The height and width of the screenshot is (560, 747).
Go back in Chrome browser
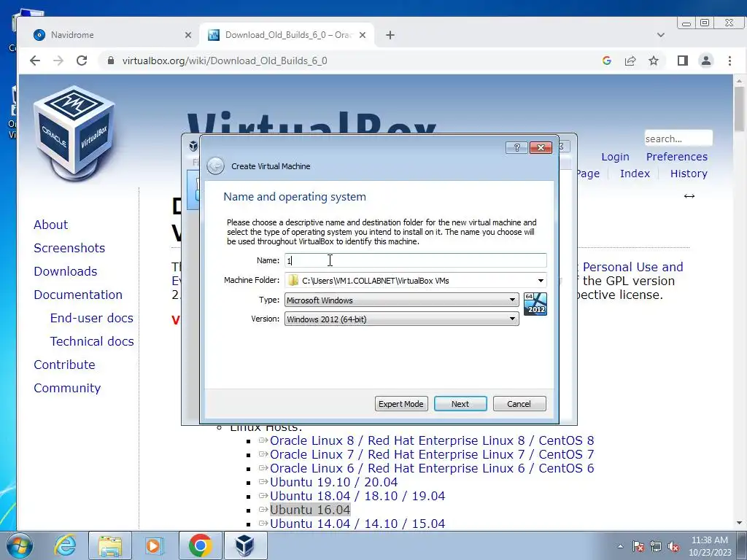[x=35, y=61]
